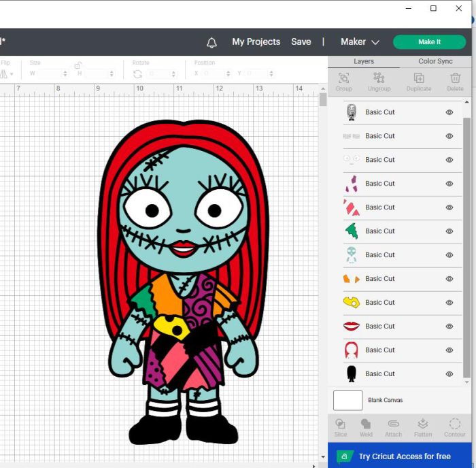Select the orange patches layer thumbnail
The image size is (476, 468).
352,279
